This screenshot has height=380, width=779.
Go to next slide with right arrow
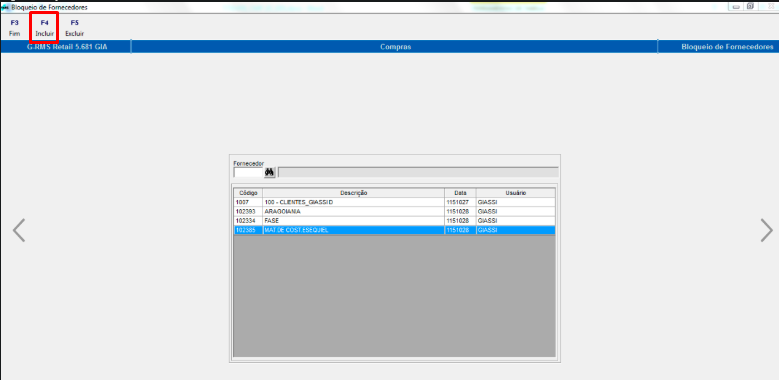767,230
